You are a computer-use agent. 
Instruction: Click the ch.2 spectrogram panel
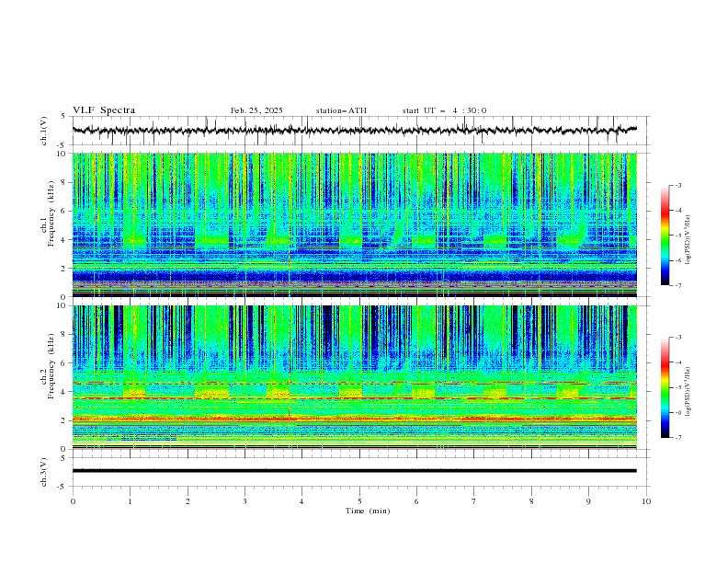[x=354, y=377]
